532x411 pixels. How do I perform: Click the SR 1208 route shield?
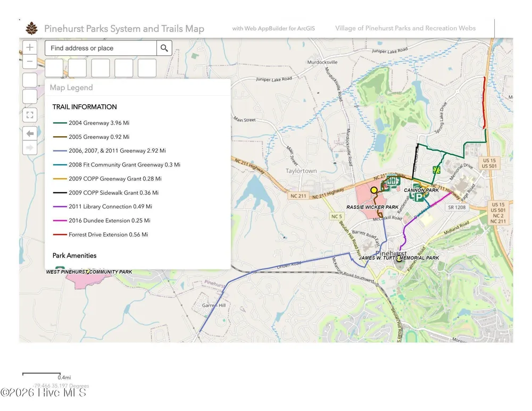tap(456, 207)
